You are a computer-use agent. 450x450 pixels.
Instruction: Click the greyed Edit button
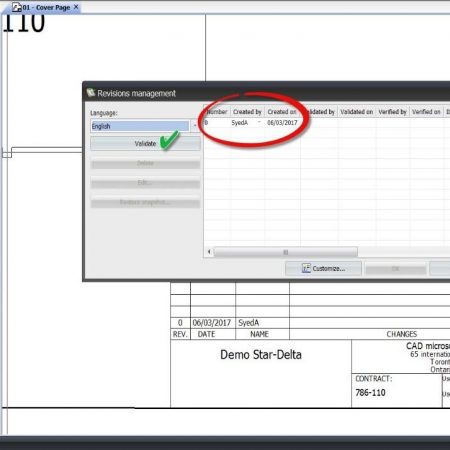[x=145, y=183]
